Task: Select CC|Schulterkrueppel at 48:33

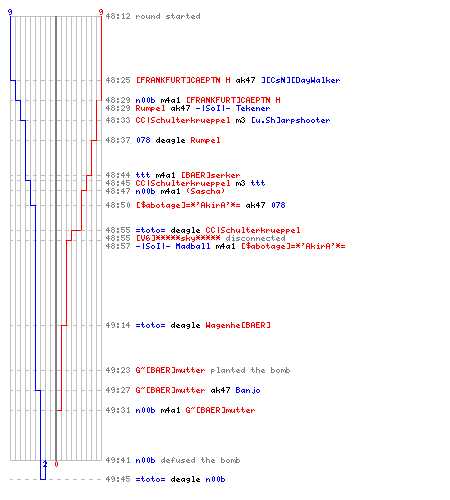Action: click(x=183, y=120)
